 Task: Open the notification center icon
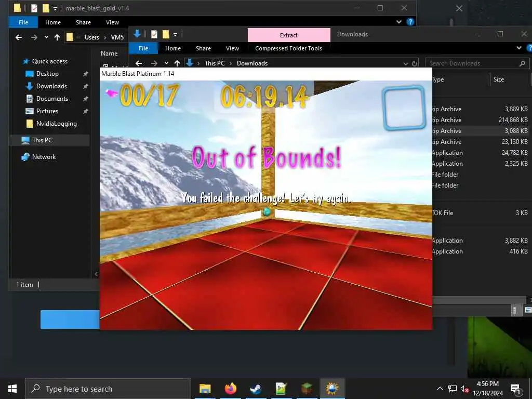point(515,389)
